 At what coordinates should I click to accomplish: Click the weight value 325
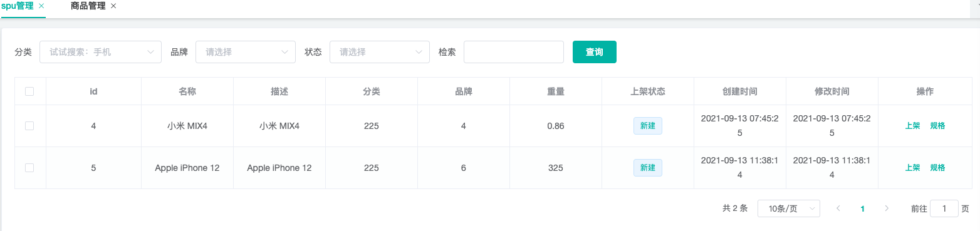[x=556, y=168]
